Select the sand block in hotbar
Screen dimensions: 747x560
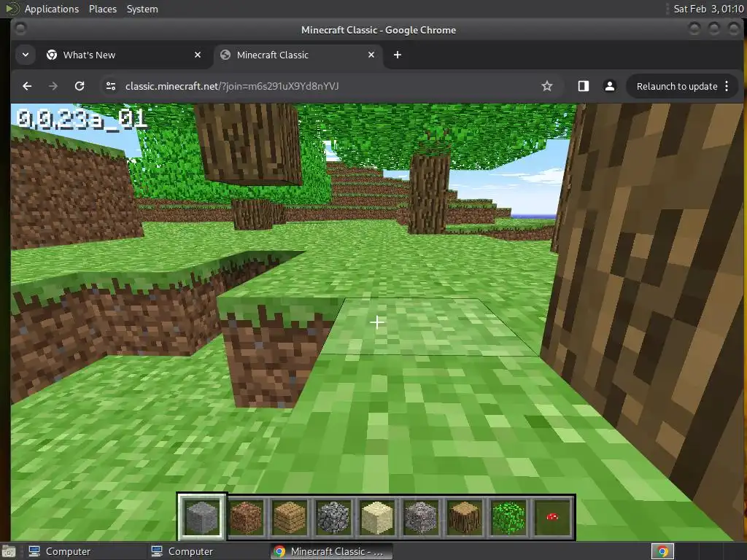[x=377, y=517]
